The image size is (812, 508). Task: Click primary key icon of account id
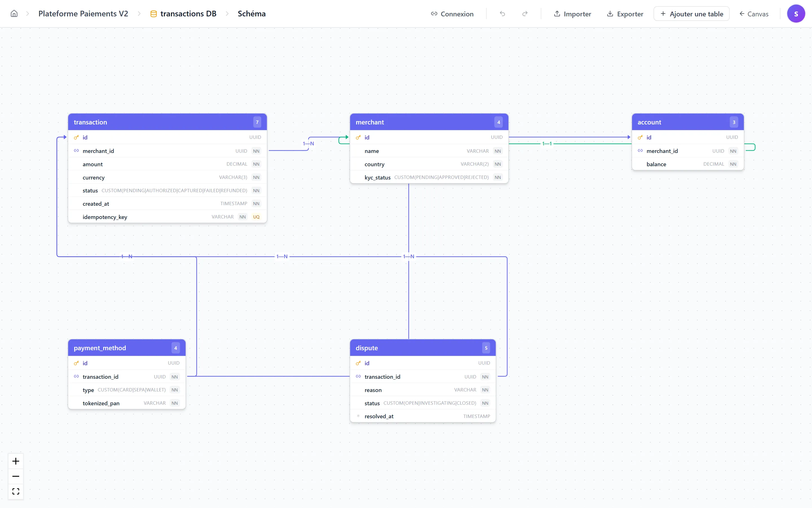coord(640,137)
